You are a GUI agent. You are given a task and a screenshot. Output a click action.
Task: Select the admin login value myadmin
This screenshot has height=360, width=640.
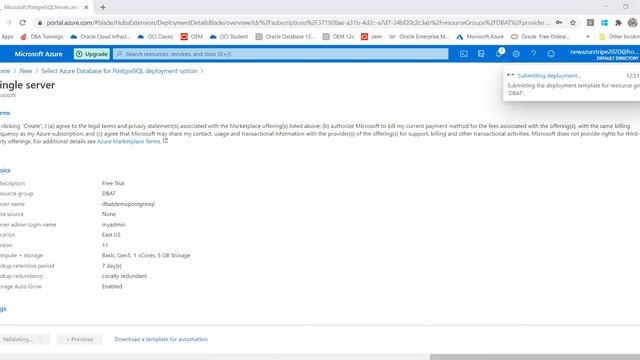114,225
